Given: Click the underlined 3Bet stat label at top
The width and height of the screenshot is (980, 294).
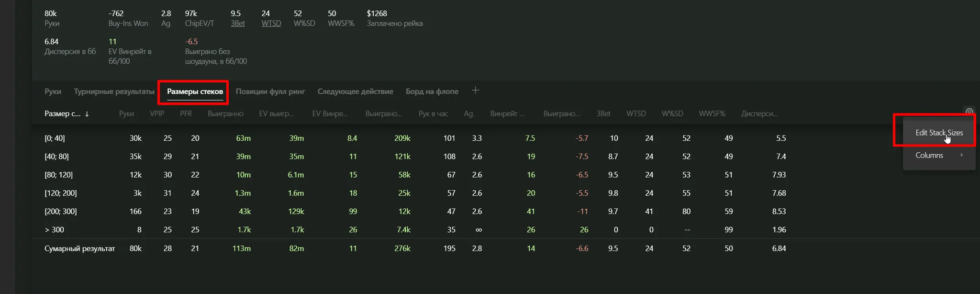Looking at the screenshot, I should click(x=237, y=23).
